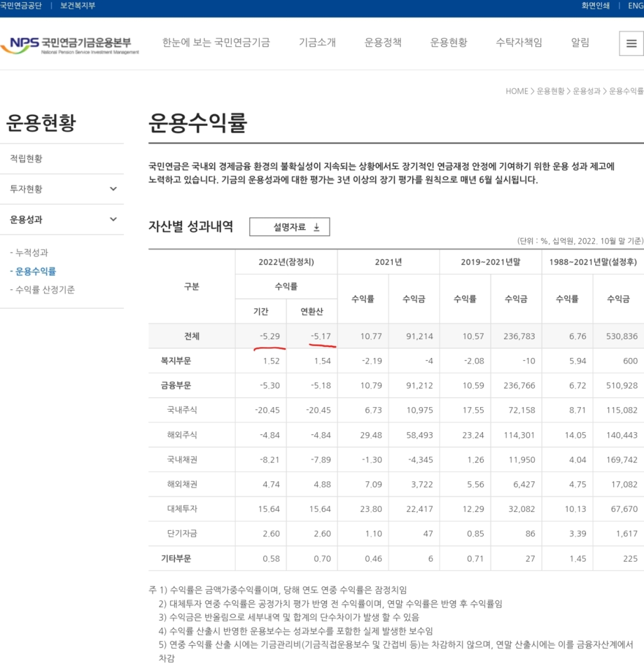This screenshot has height=664, width=644.
Task: Download the 설명자료 file
Action: pyautogui.click(x=289, y=227)
